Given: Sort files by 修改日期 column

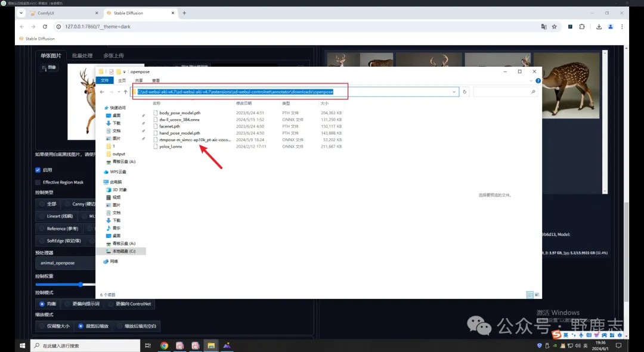Looking at the screenshot, I should click(x=244, y=104).
